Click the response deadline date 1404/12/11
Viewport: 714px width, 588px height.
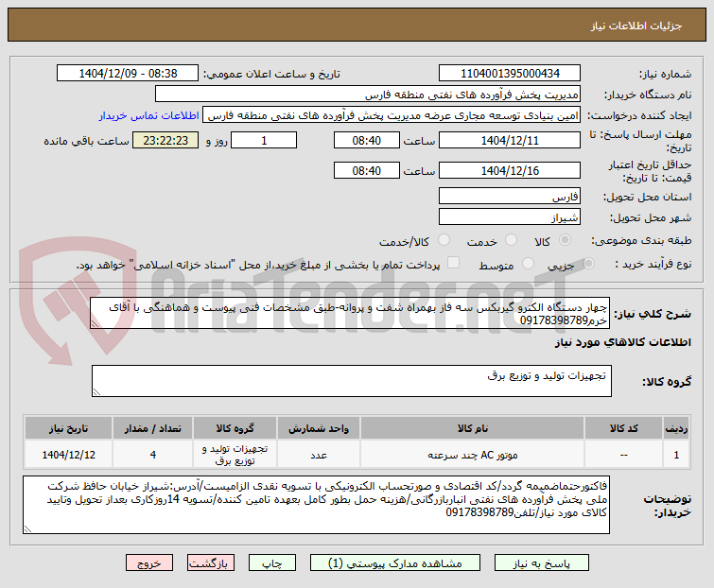click(x=510, y=140)
